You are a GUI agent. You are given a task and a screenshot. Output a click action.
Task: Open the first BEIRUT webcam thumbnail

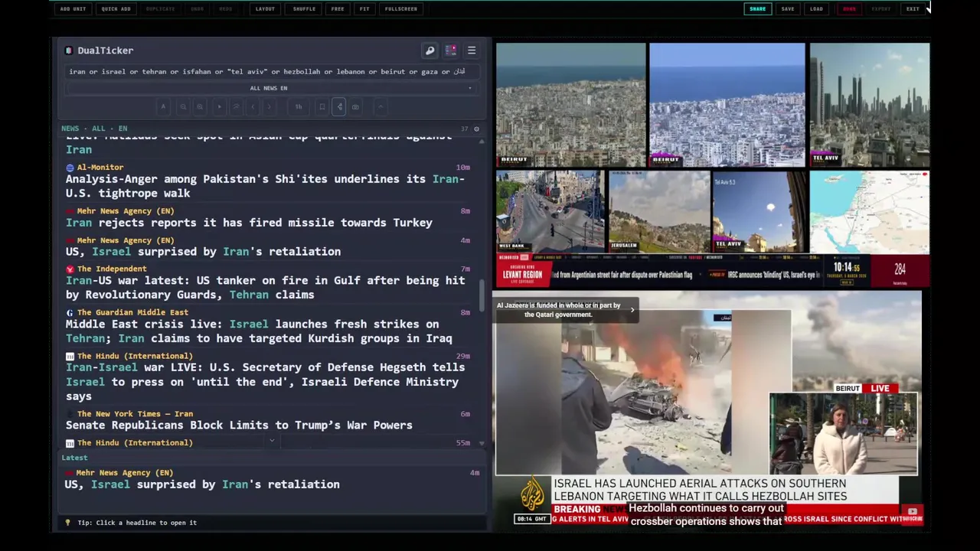(570, 105)
